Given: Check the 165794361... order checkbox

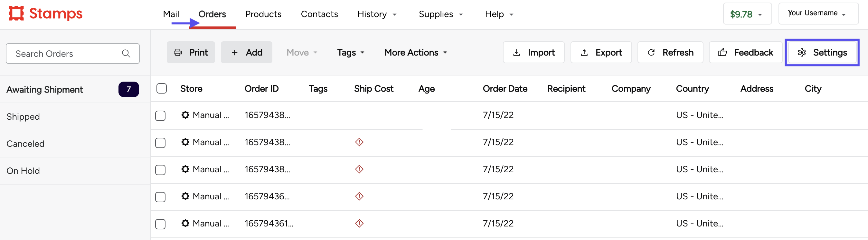Looking at the screenshot, I should [160, 224].
